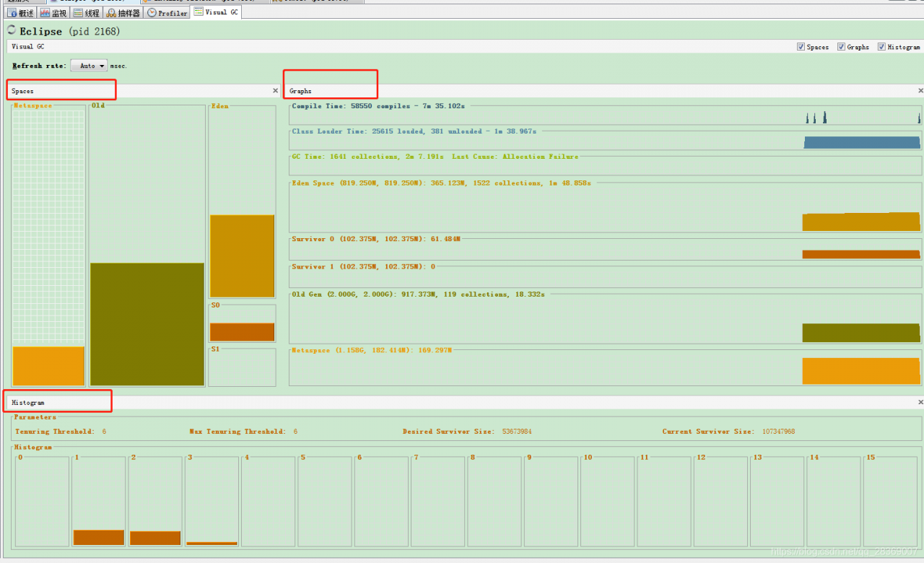
Task: Click the Metaspace usage bar in Spaces
Action: click(x=48, y=366)
